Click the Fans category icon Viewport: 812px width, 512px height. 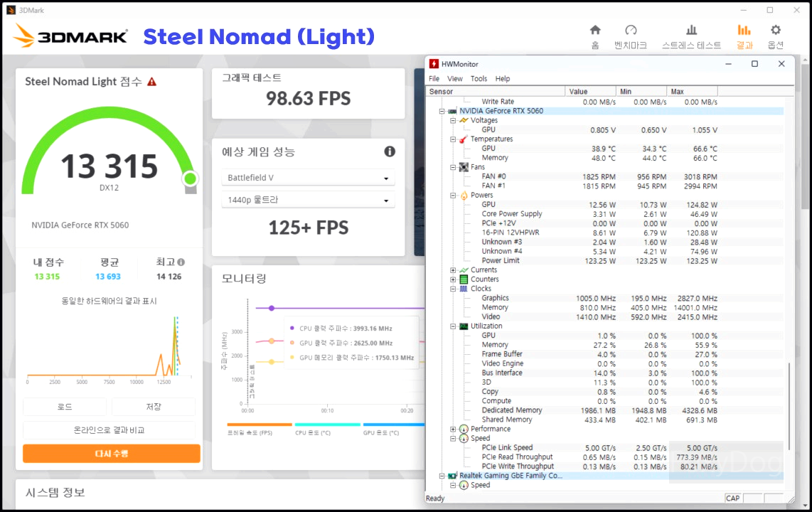coord(464,166)
